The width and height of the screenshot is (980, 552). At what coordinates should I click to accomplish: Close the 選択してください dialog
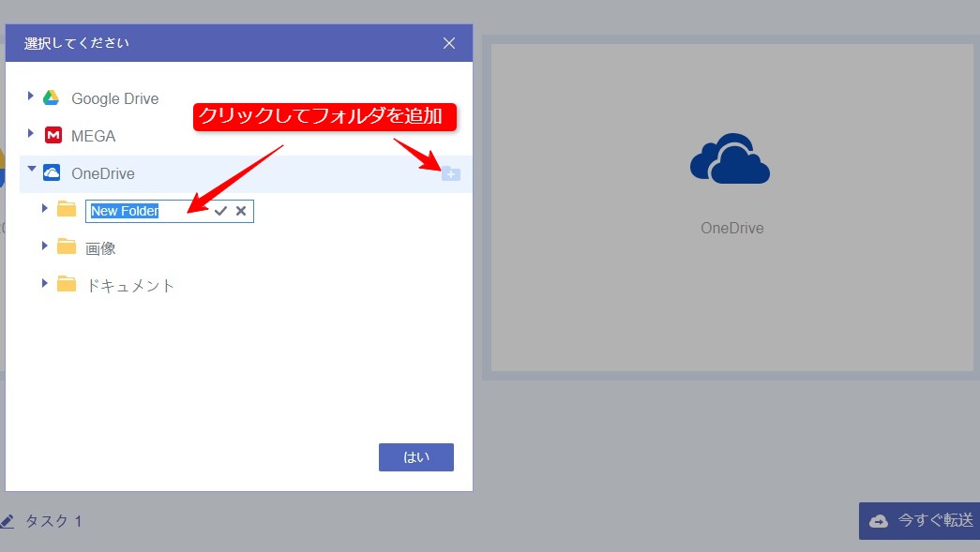449,43
